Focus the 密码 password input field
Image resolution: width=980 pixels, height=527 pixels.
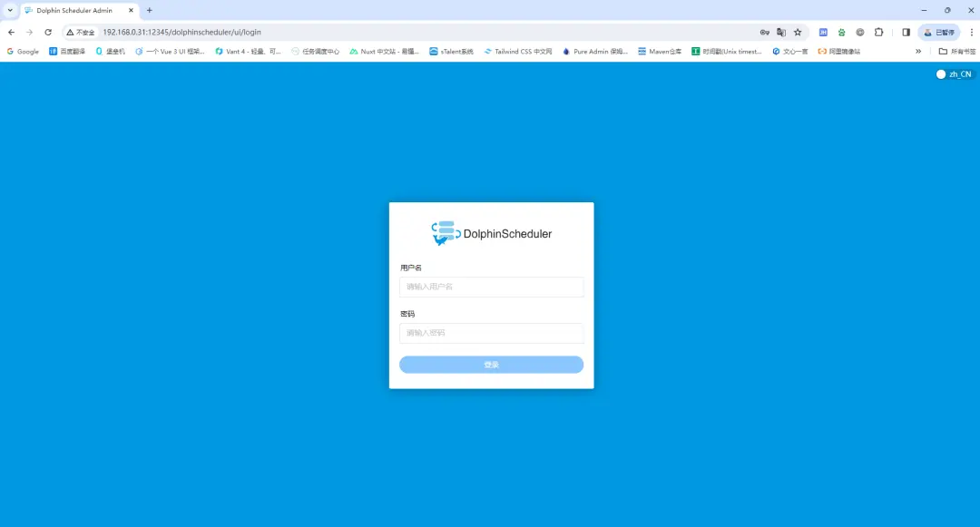point(491,333)
